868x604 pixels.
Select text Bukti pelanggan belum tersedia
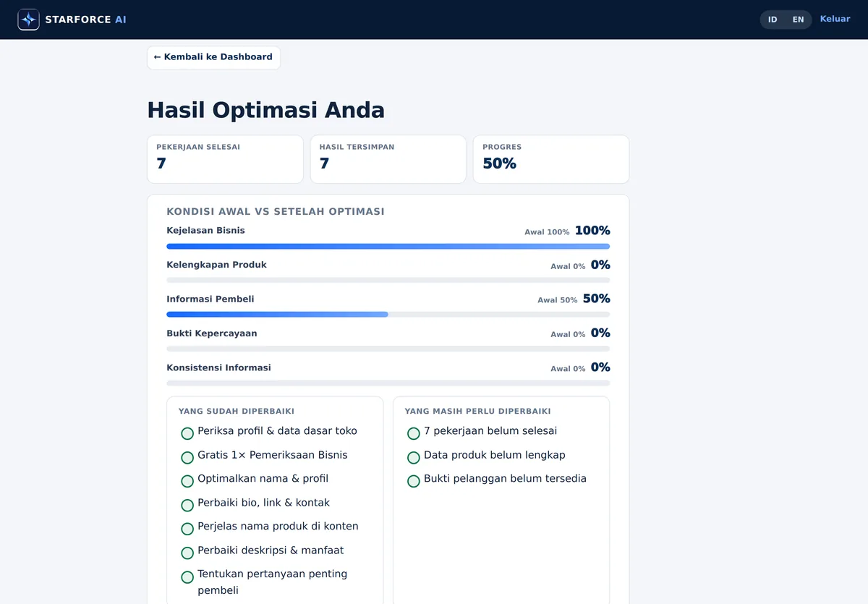pyautogui.click(x=505, y=479)
